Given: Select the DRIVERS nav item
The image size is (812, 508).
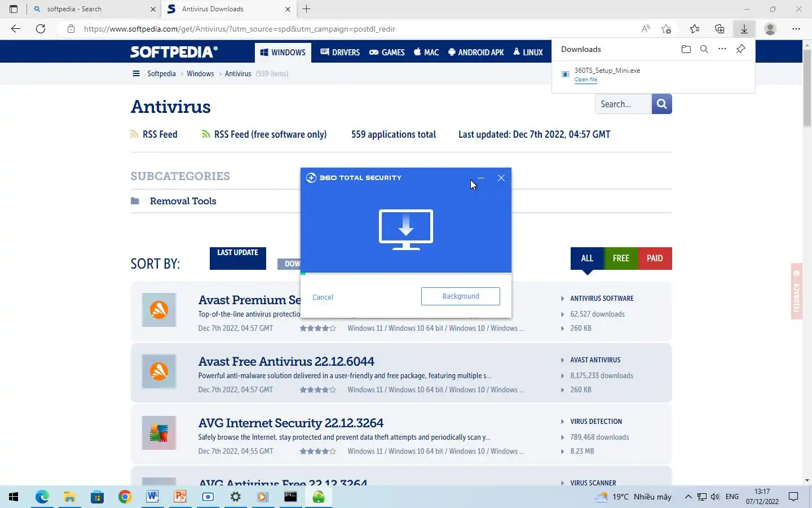Looking at the screenshot, I should [340, 52].
